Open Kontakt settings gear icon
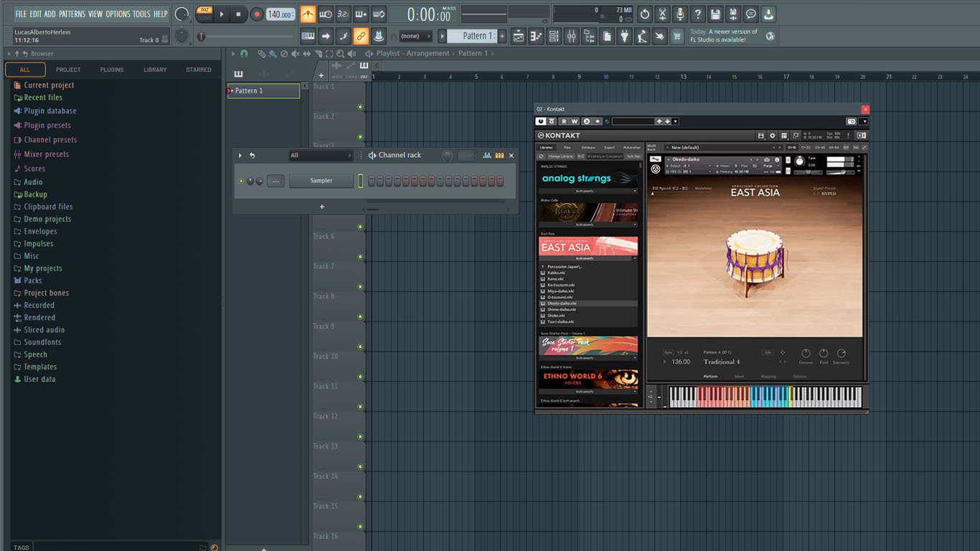 tap(773, 136)
